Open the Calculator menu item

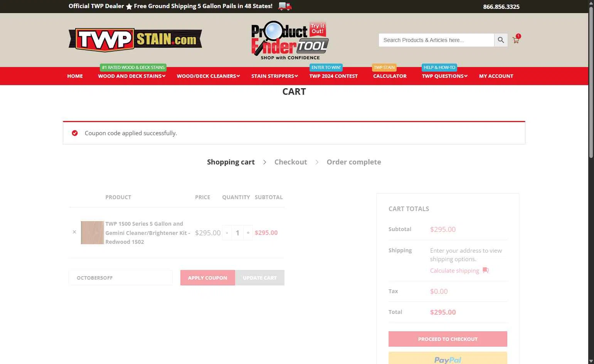tap(390, 76)
